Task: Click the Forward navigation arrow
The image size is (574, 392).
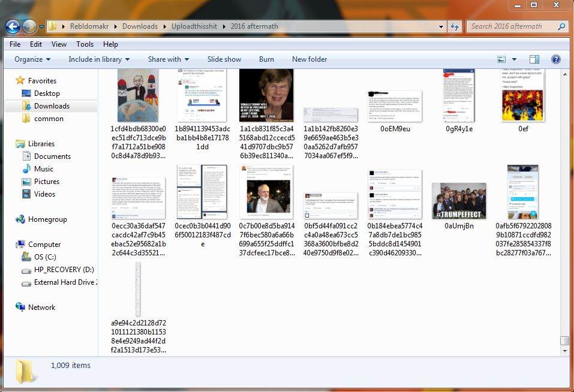Action: pyautogui.click(x=29, y=26)
